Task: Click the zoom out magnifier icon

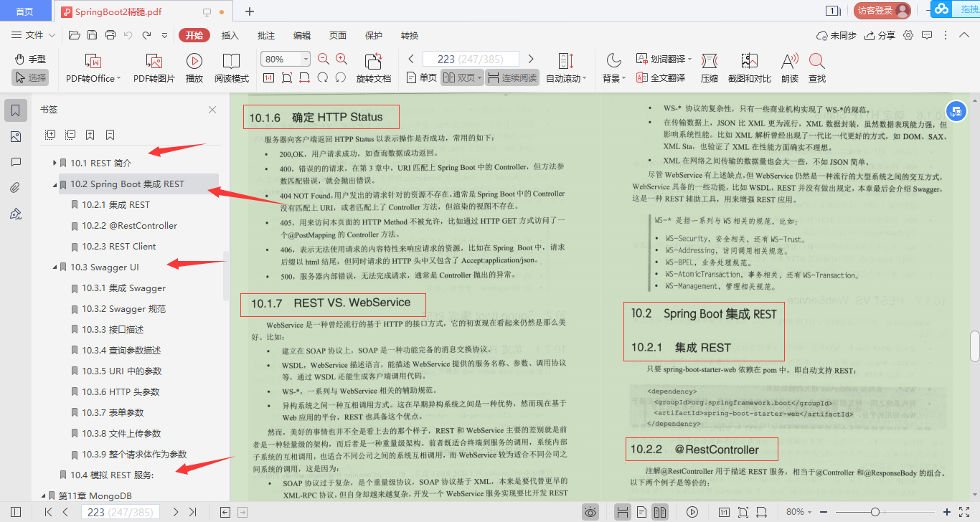Action: (324, 60)
